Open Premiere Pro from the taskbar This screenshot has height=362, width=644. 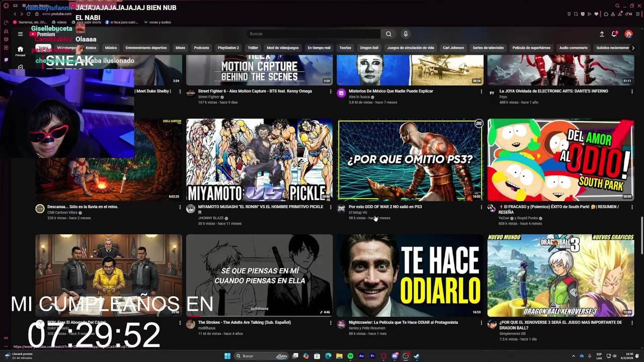(x=372, y=356)
